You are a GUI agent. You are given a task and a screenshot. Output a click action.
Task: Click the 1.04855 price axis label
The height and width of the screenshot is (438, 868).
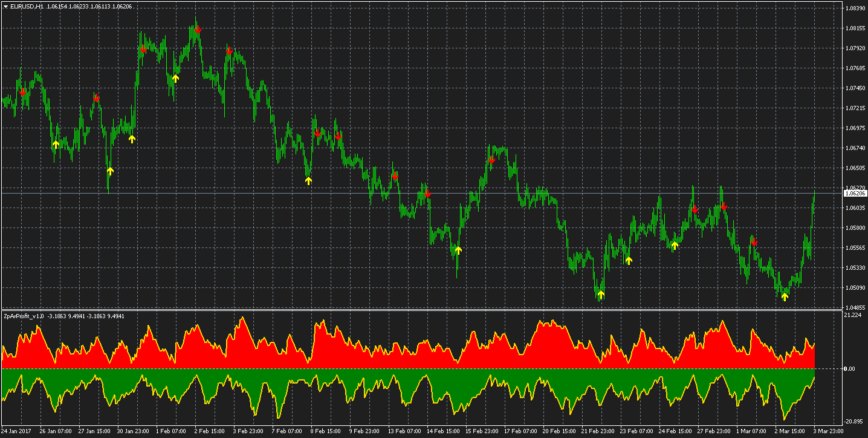(x=855, y=307)
